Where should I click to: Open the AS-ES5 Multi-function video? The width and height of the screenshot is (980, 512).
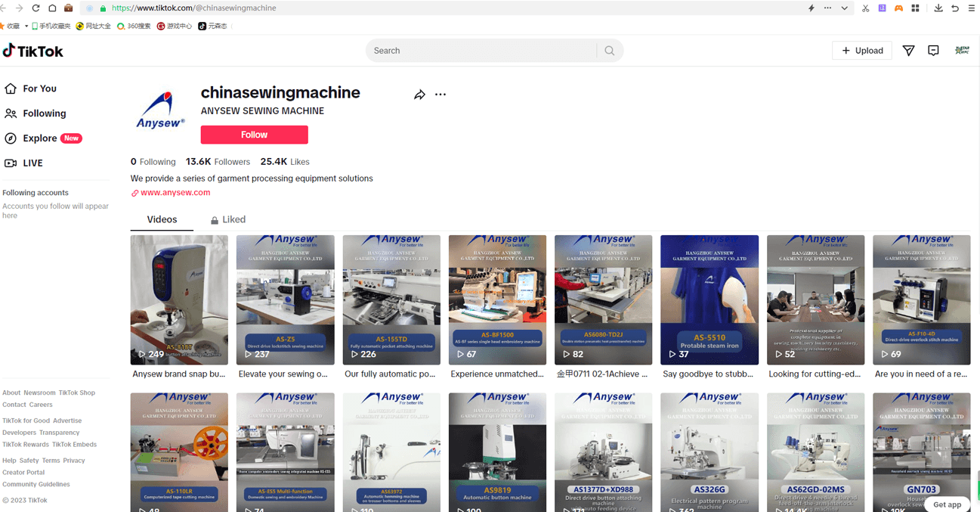tap(285, 452)
